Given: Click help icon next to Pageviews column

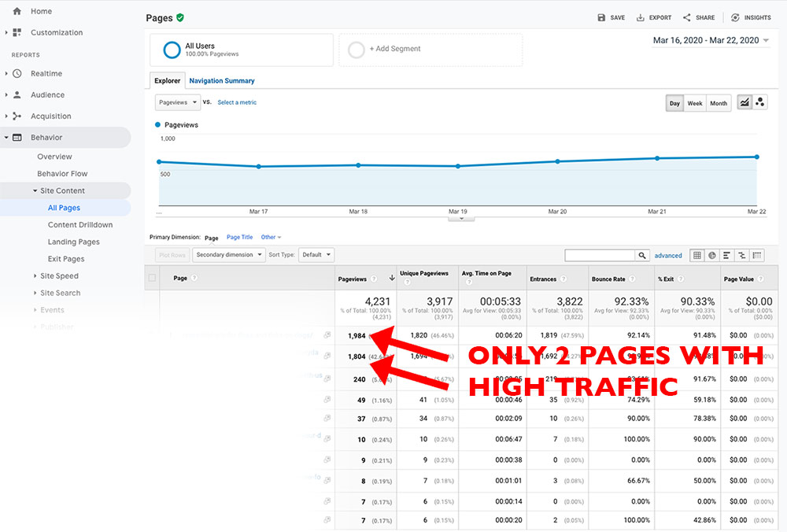Looking at the screenshot, I should click(373, 279).
